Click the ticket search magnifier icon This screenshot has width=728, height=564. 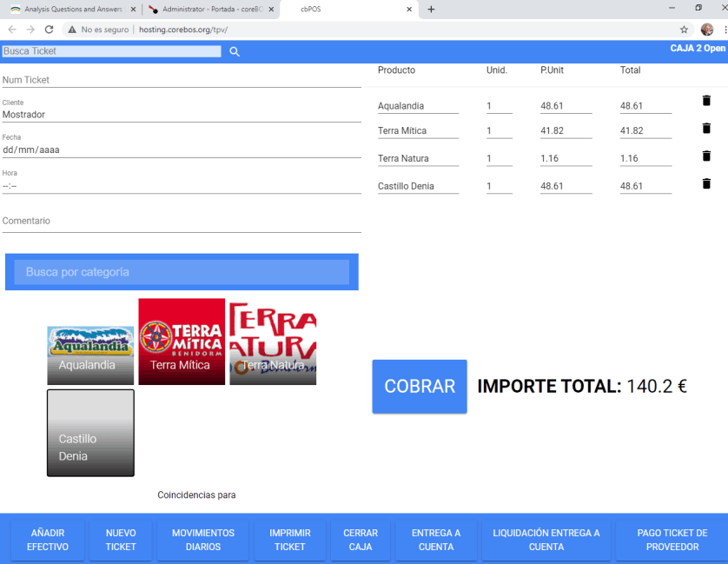235,52
